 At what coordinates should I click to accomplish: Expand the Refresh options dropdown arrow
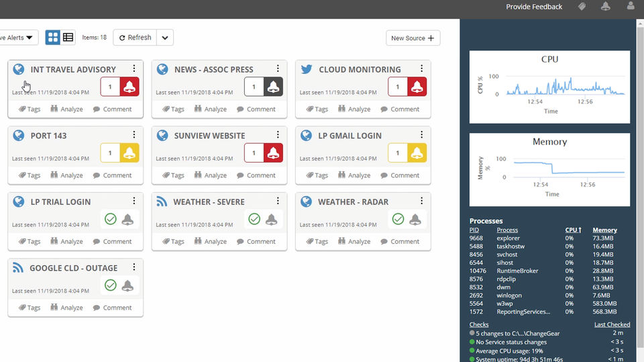click(165, 38)
